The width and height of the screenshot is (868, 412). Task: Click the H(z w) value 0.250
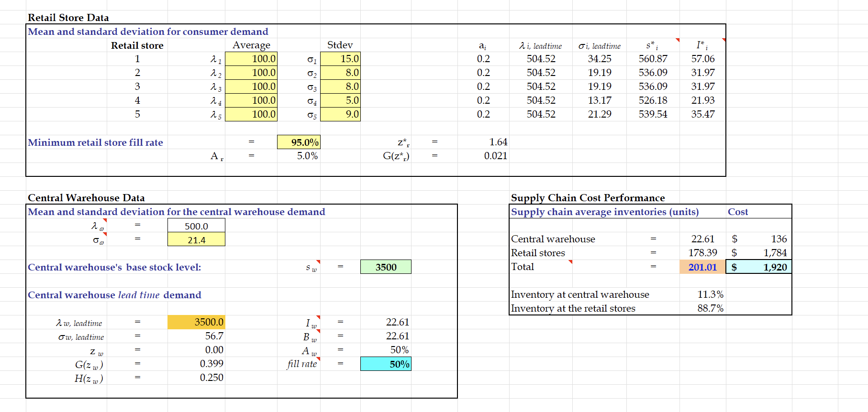[211, 378]
